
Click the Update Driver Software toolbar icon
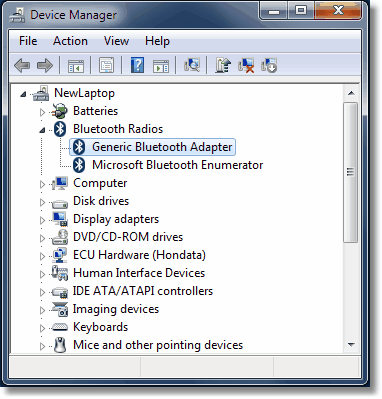click(223, 65)
